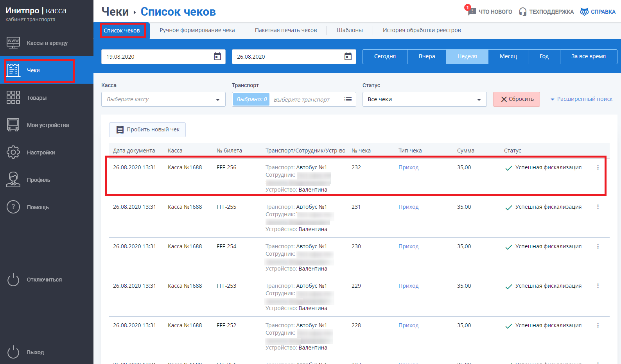The image size is (621, 364).
Task: Click ticket number FFF-253 cell
Action: click(226, 286)
